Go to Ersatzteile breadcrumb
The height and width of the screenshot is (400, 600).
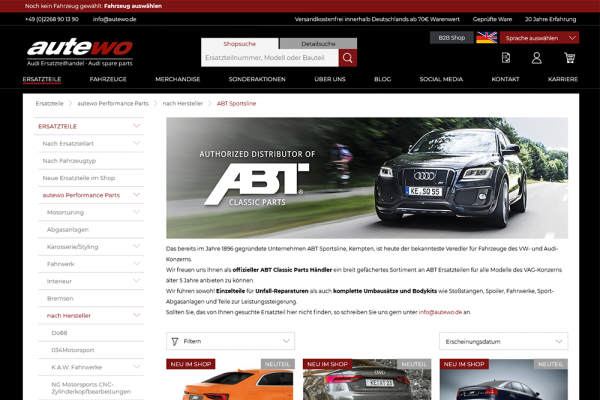coord(49,103)
